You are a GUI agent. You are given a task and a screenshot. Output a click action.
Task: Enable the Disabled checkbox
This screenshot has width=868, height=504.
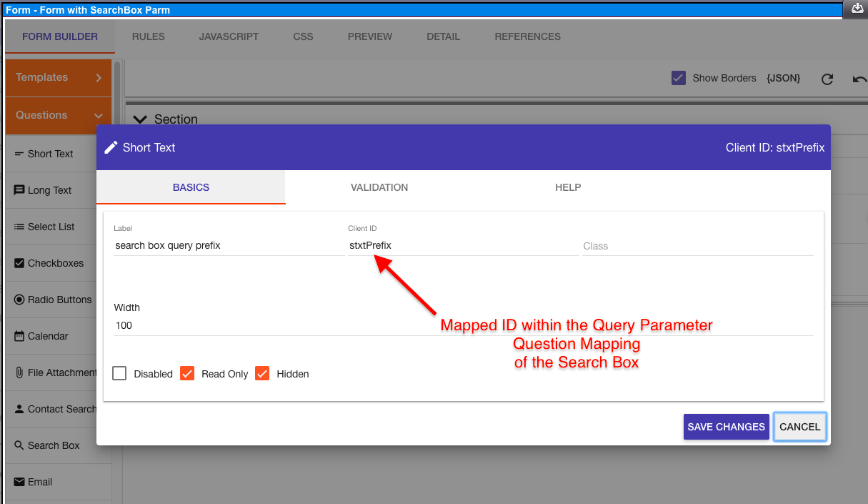click(x=120, y=373)
